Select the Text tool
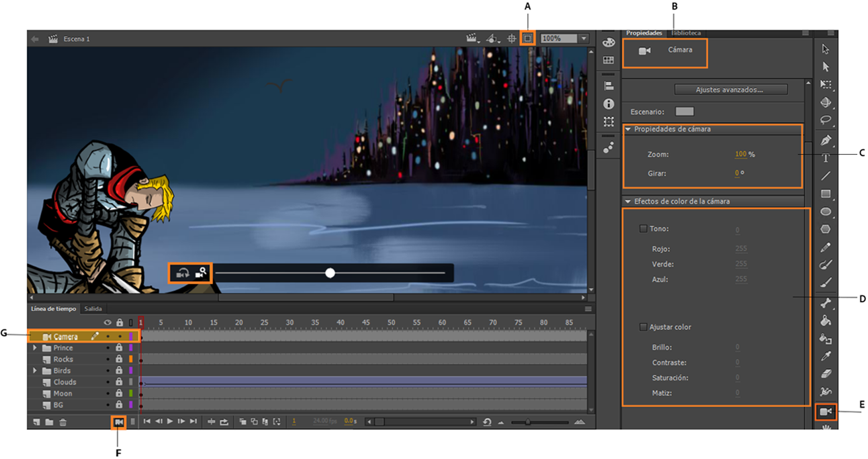Viewport: 868px width, 459px height. tap(826, 158)
